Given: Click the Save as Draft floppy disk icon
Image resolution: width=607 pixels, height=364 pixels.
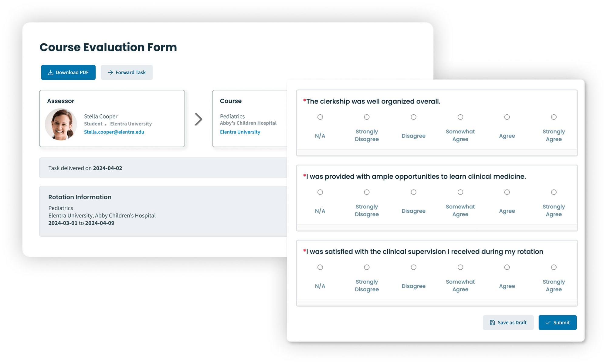Looking at the screenshot, I should tap(492, 322).
